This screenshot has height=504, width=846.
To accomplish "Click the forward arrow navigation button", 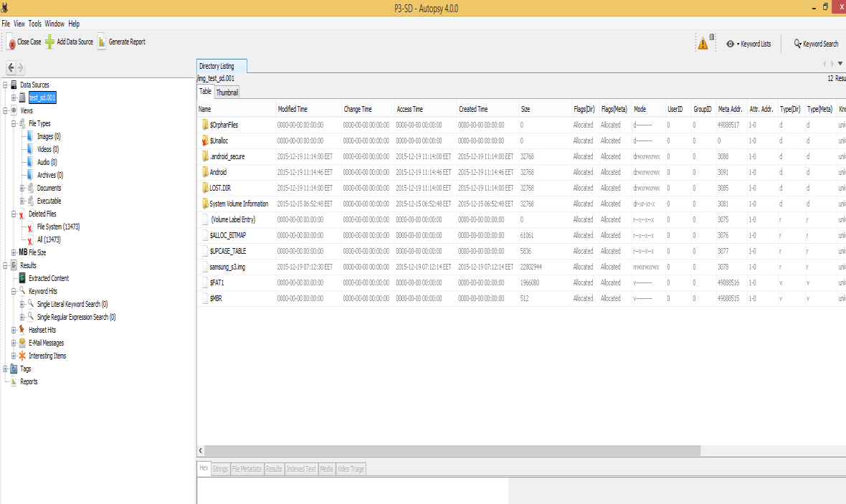I will (21, 67).
